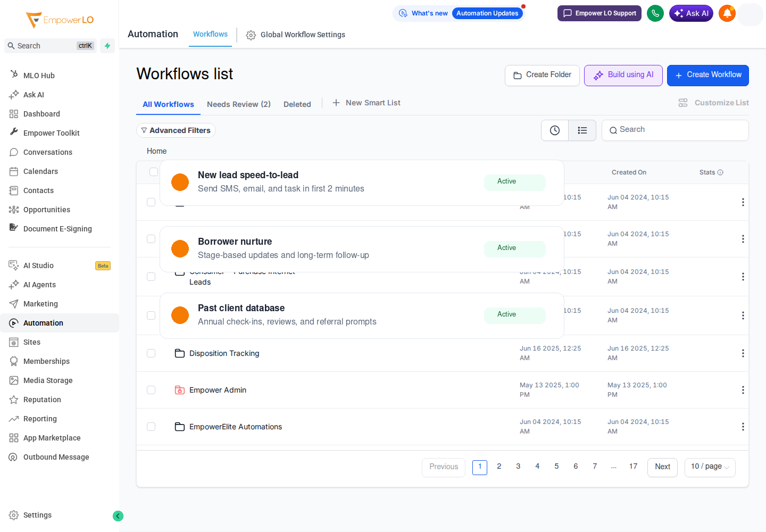This screenshot has height=532, width=766.
Task: Click the Create Workflow button
Action: click(708, 76)
